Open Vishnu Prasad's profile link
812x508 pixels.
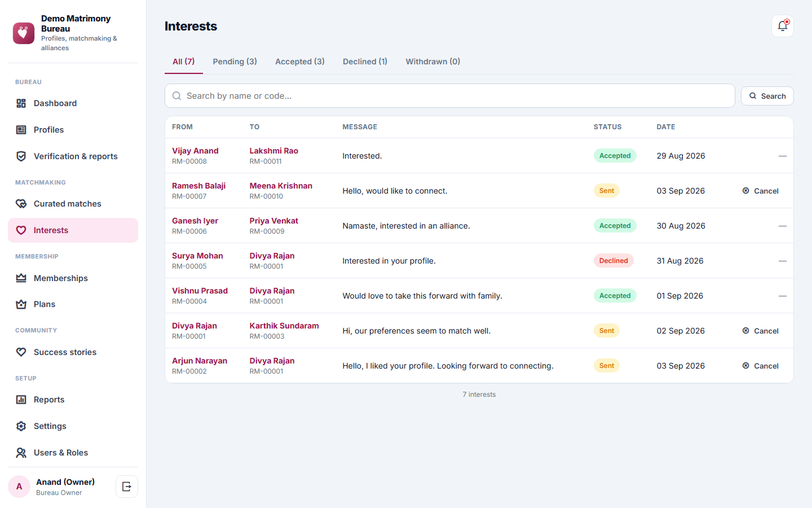(200, 291)
